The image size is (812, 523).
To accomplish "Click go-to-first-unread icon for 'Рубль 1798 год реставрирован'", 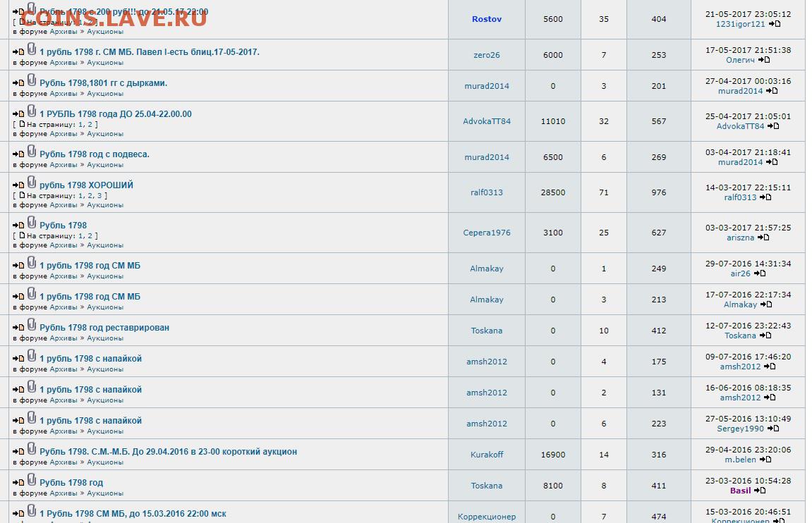I will click(18, 328).
